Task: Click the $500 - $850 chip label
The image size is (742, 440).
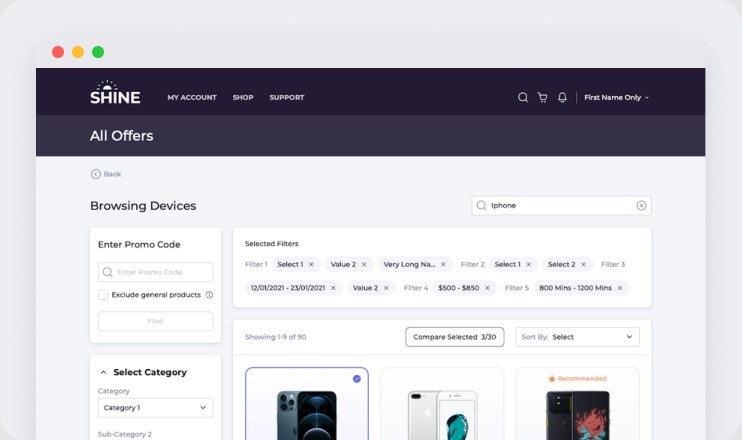Action: (x=459, y=288)
